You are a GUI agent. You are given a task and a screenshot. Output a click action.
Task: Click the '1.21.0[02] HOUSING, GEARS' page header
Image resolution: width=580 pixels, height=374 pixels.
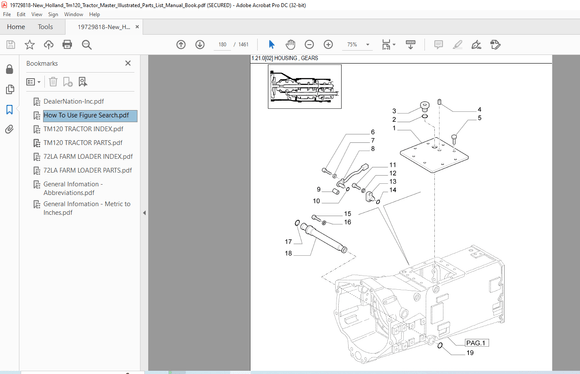click(x=284, y=58)
